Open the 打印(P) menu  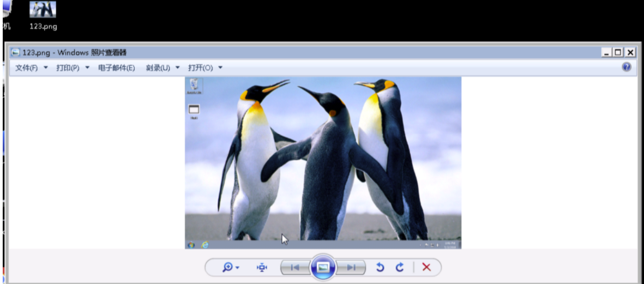pos(68,68)
